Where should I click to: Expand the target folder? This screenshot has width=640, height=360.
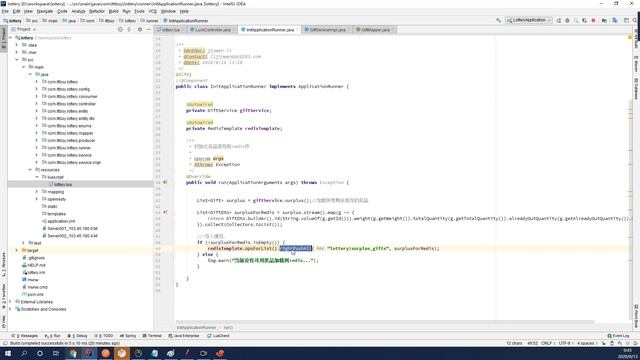tap(17, 250)
